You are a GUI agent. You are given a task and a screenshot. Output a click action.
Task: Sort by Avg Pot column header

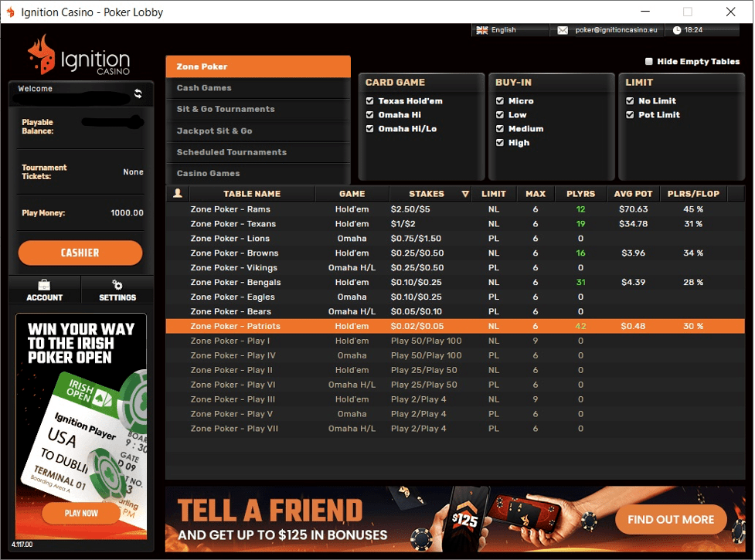coord(633,194)
